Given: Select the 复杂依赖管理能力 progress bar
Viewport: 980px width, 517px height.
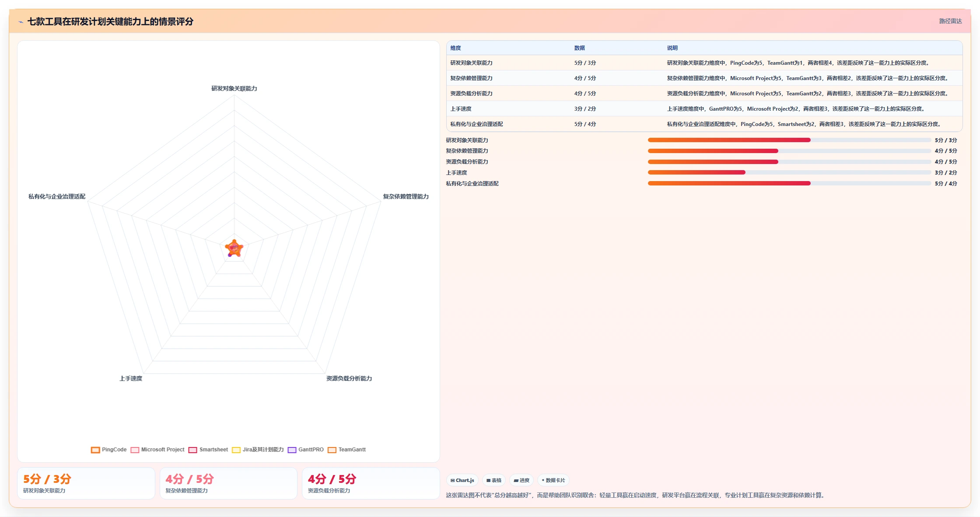Looking at the screenshot, I should tap(789, 151).
